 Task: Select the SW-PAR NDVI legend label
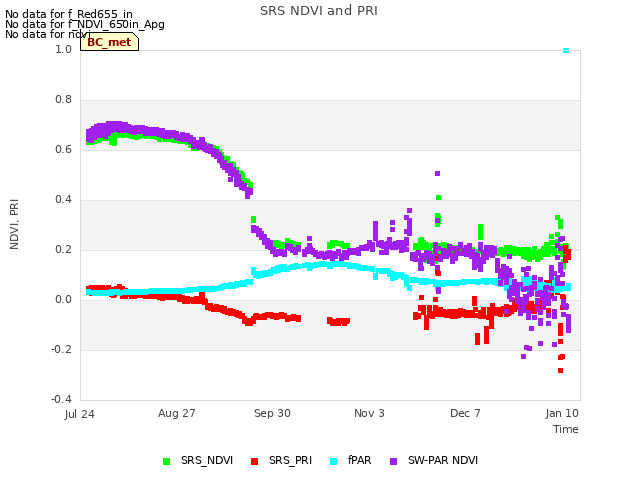click(x=443, y=460)
